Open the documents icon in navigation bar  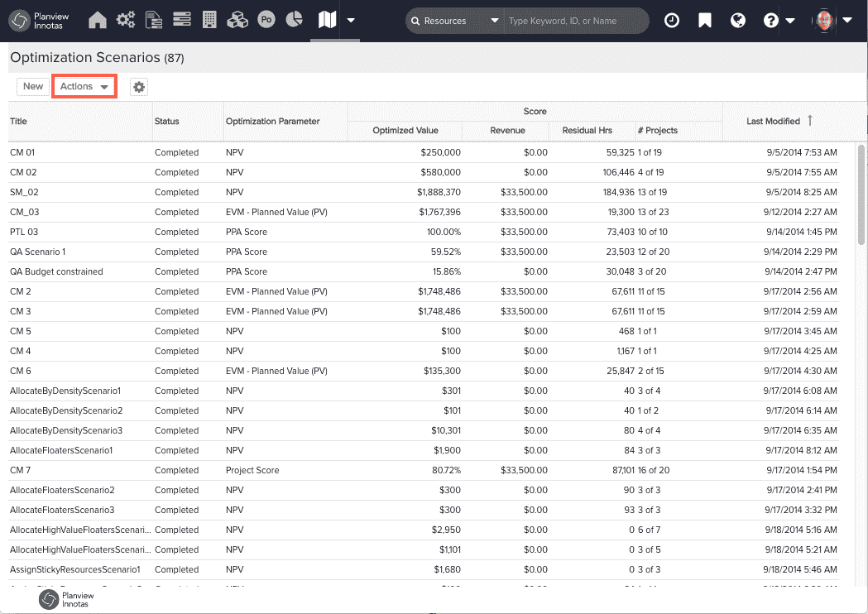tap(153, 20)
